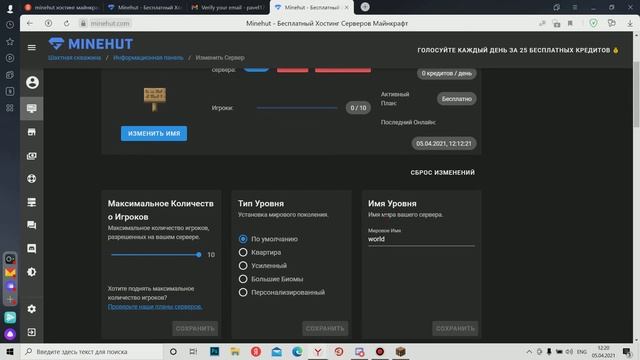Open Microsoft Edge from the taskbar

point(297,351)
